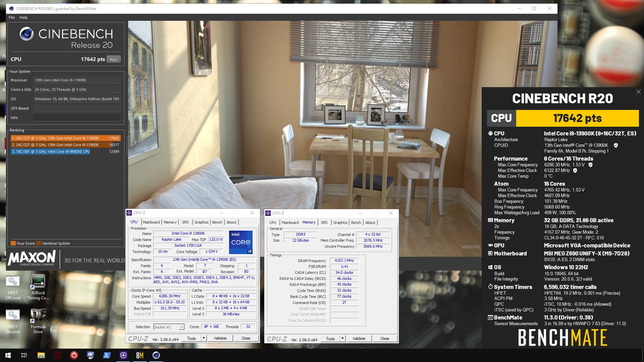Click the title bar icon of right CPU-Z window
The image size is (644, 362).
[268, 213]
